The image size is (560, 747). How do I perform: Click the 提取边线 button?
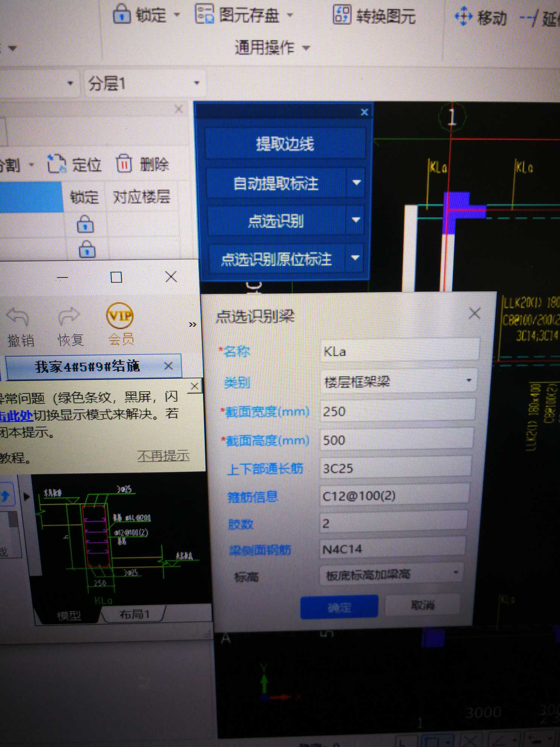(x=285, y=144)
